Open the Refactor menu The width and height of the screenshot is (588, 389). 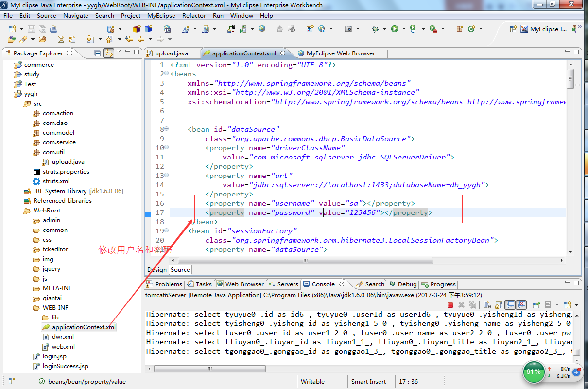click(x=194, y=15)
